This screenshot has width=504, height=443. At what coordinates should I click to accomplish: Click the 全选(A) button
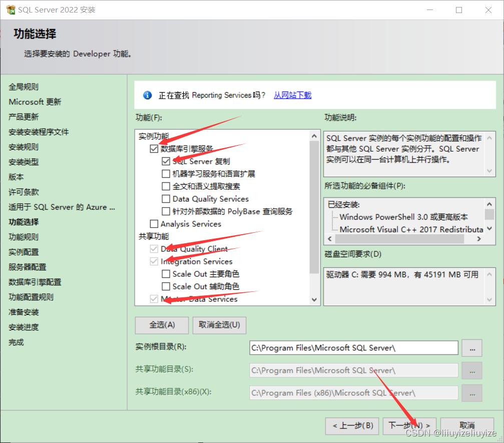162,325
